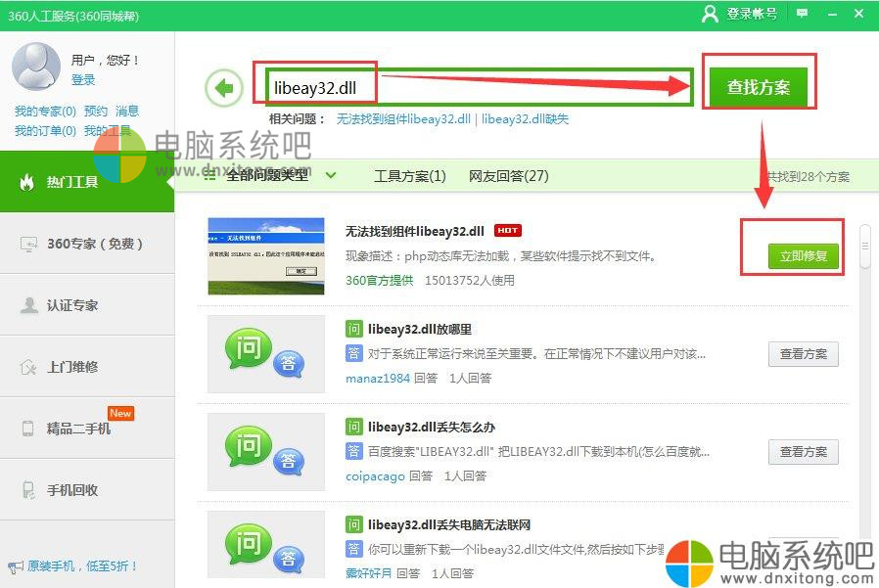Click 查看方案 for libeay32.dll丢失怎么办
The width and height of the screenshot is (879, 588).
tap(804, 452)
